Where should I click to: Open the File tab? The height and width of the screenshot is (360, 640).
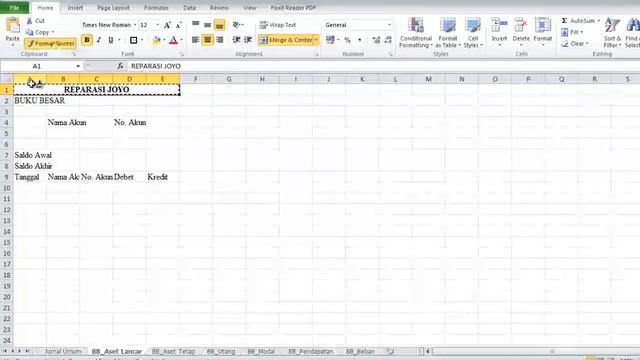click(x=14, y=8)
